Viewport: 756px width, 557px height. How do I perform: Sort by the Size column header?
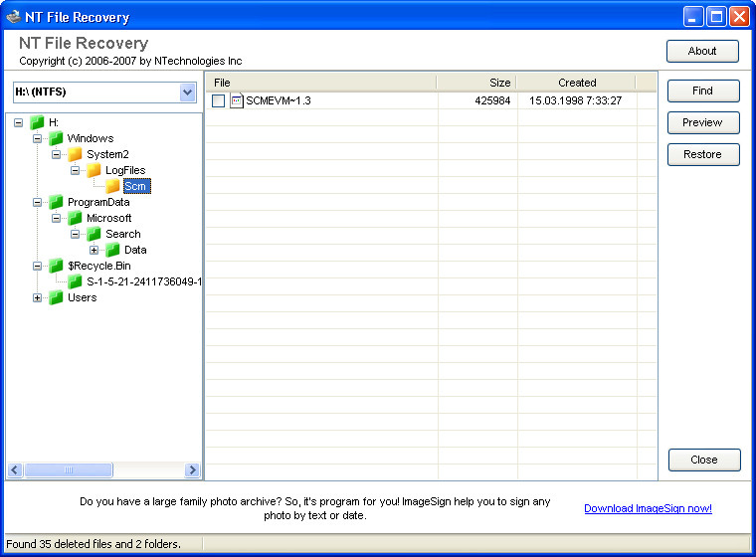(476, 83)
